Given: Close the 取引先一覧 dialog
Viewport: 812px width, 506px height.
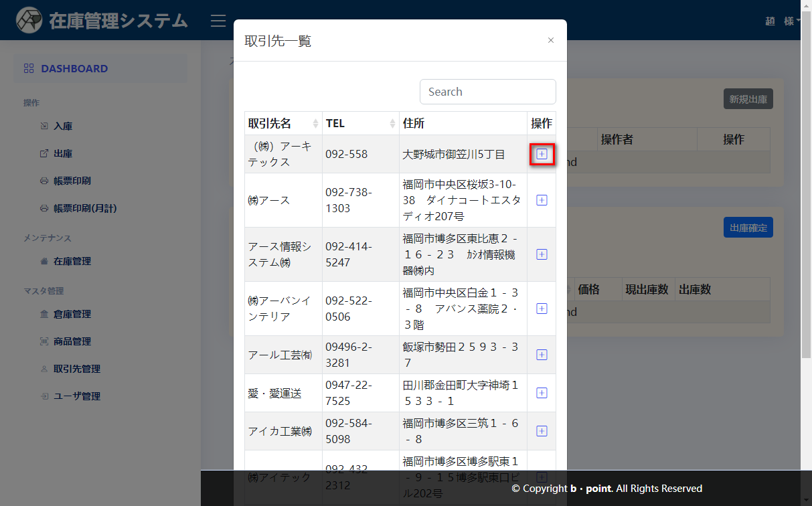Looking at the screenshot, I should coord(550,40).
